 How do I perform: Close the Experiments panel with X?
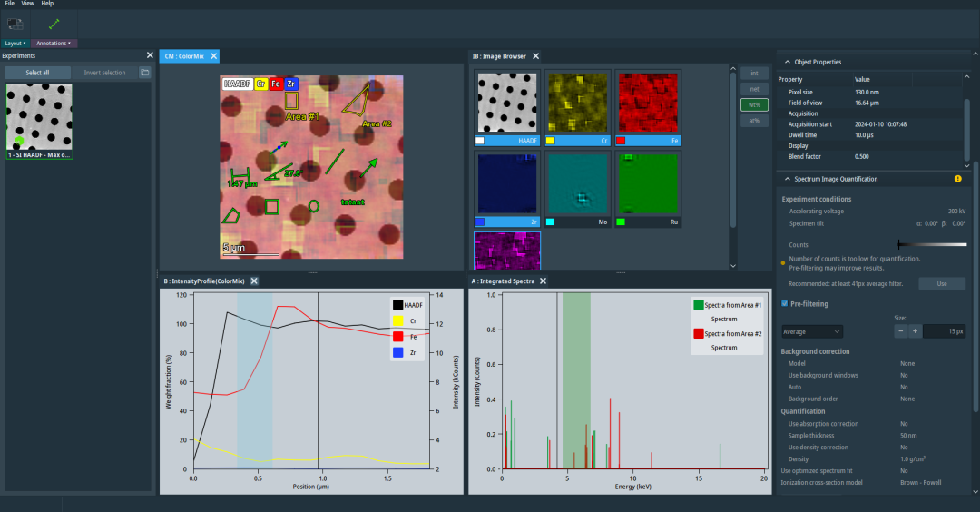(x=150, y=55)
